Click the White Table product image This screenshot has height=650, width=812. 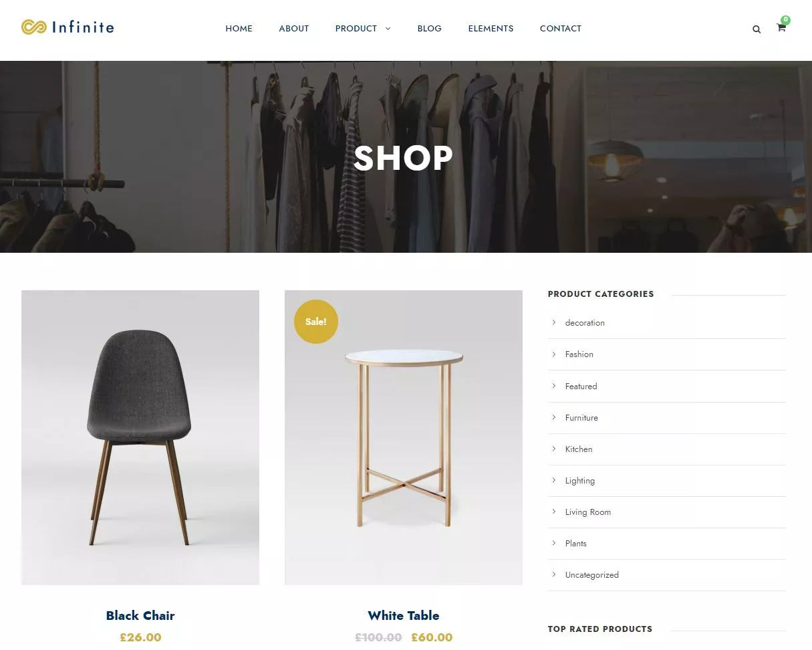point(404,437)
